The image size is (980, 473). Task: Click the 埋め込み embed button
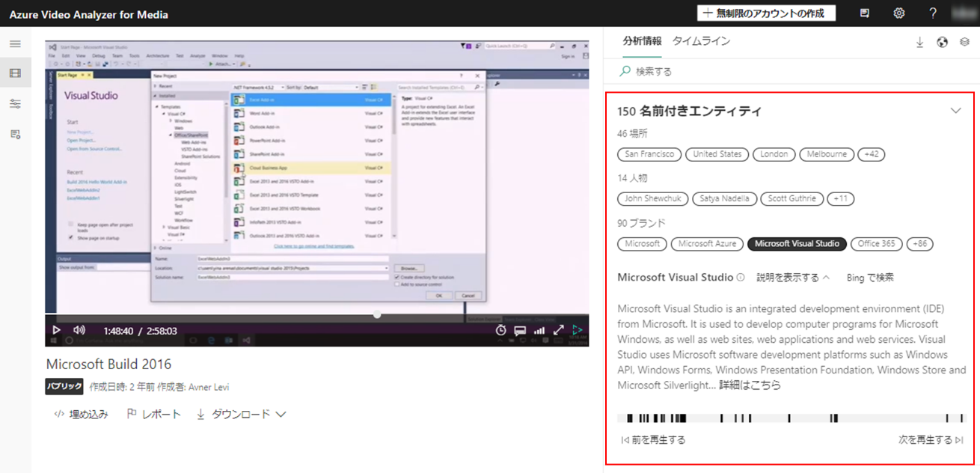[x=82, y=414]
